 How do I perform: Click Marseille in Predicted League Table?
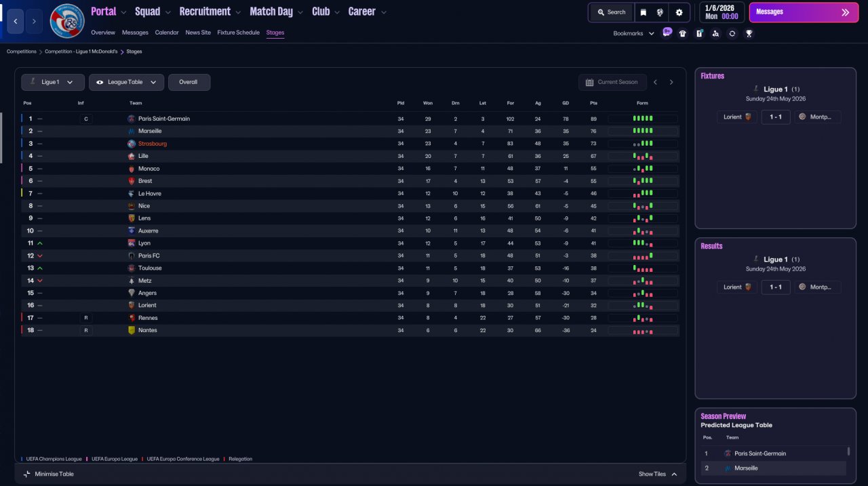tap(747, 468)
